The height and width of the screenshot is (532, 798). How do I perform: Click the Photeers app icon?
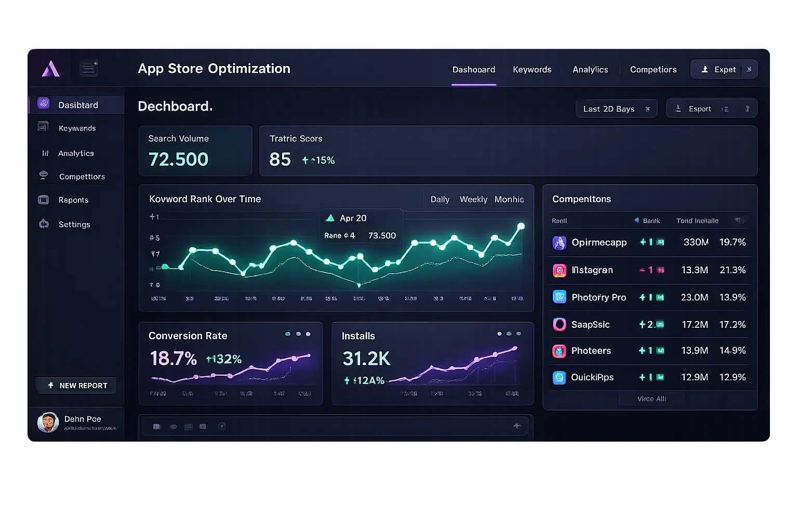pos(559,351)
